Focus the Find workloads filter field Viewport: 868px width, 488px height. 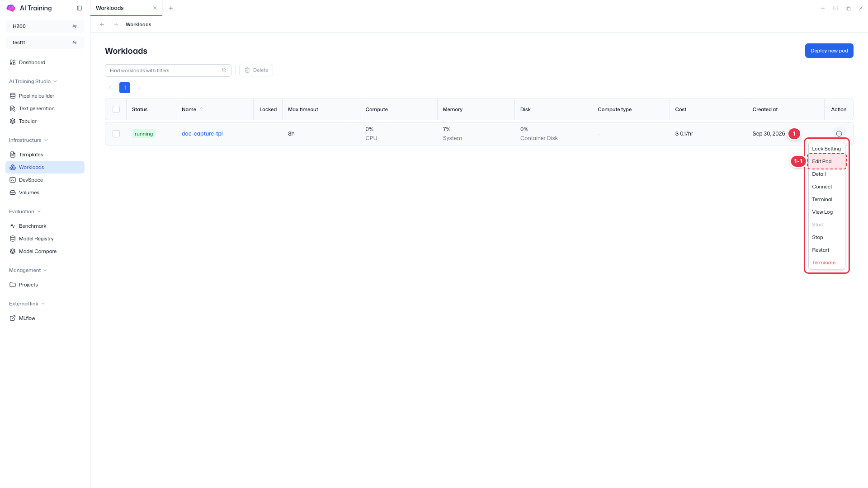coord(168,70)
